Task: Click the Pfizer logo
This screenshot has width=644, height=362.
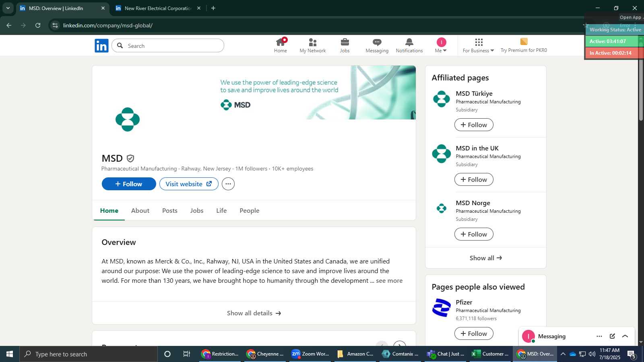Action: click(x=442, y=308)
